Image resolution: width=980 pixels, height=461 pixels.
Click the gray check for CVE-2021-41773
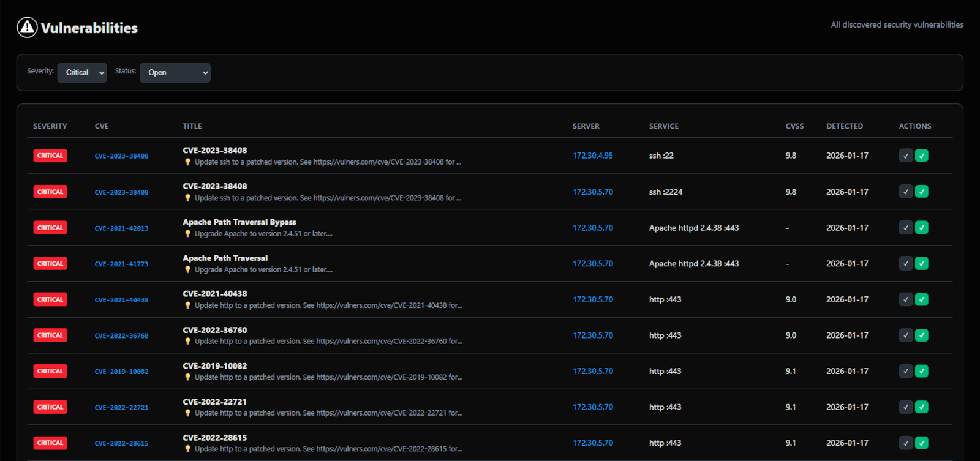pyautogui.click(x=906, y=264)
